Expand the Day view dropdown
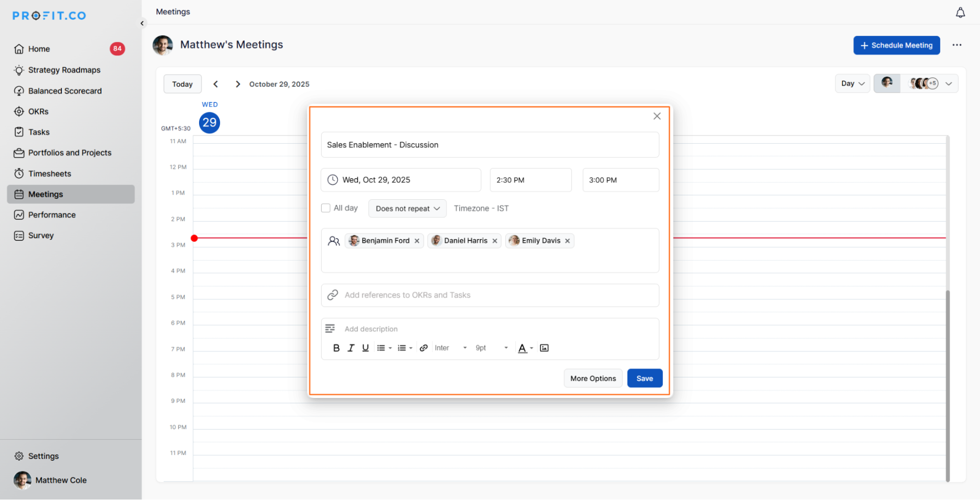Viewport: 980px width, 500px height. [852, 83]
